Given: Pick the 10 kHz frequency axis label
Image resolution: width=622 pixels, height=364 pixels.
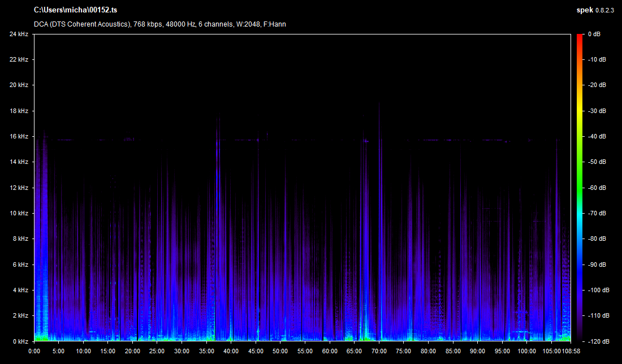Looking at the screenshot, I should (x=19, y=213).
